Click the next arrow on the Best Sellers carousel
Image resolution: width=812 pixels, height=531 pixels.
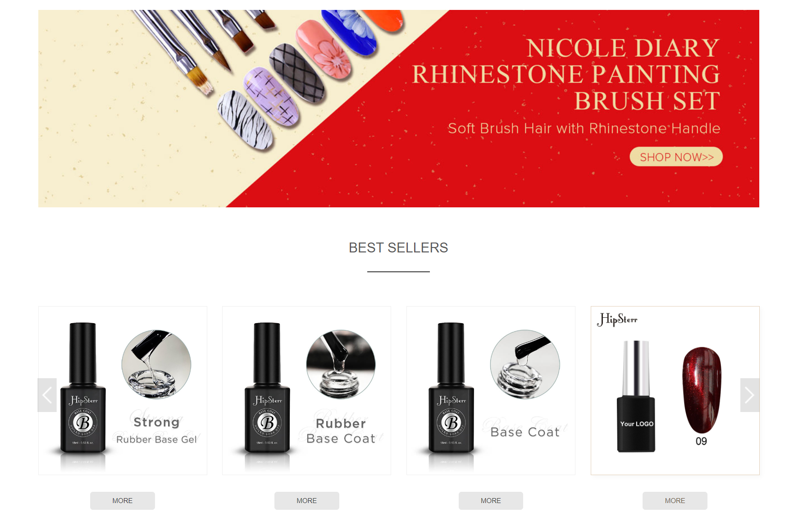(x=750, y=395)
